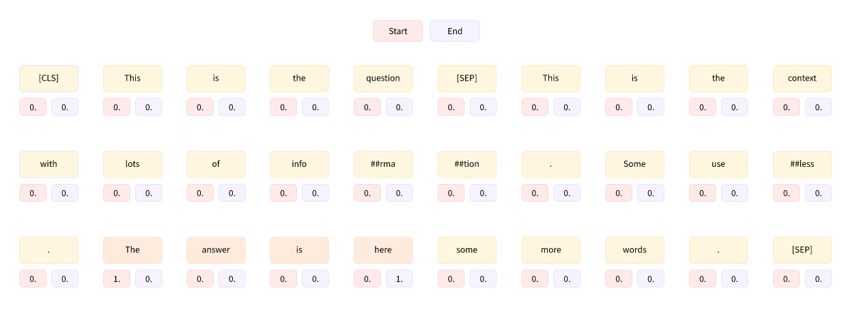Click the 'question' token box
Viewport: 868px width, 318px height.
[x=382, y=78]
